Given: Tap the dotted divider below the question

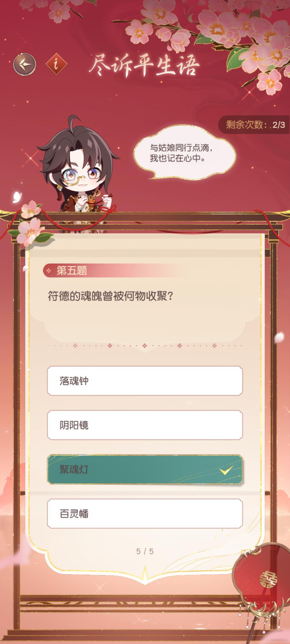Looking at the screenshot, I should coord(145,346).
